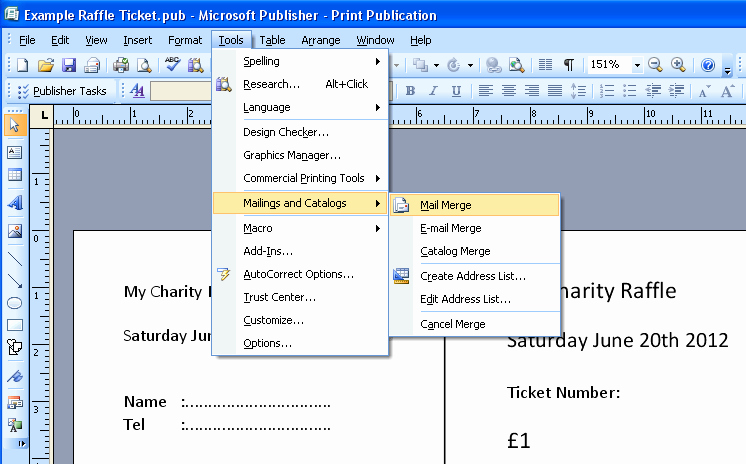This screenshot has width=746, height=464.
Task: Zoom out with the minus magnifier
Action: (655, 64)
